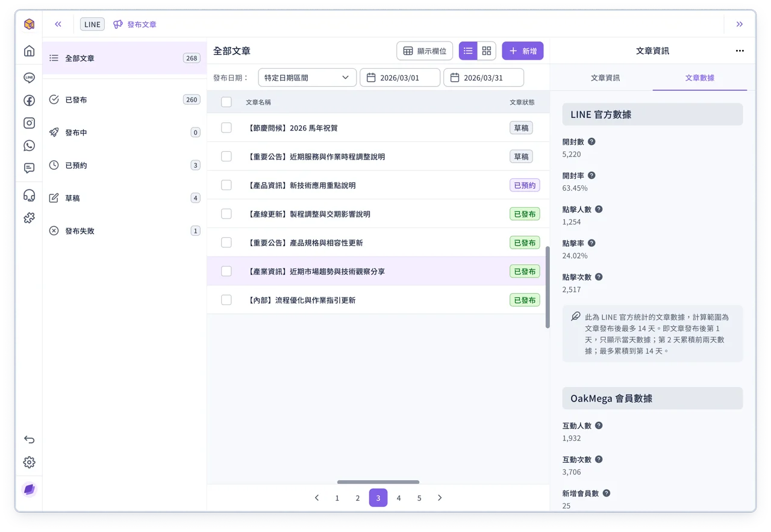Screen dimensions: 771x532
Task: Click the 新增 button
Action: pos(523,51)
